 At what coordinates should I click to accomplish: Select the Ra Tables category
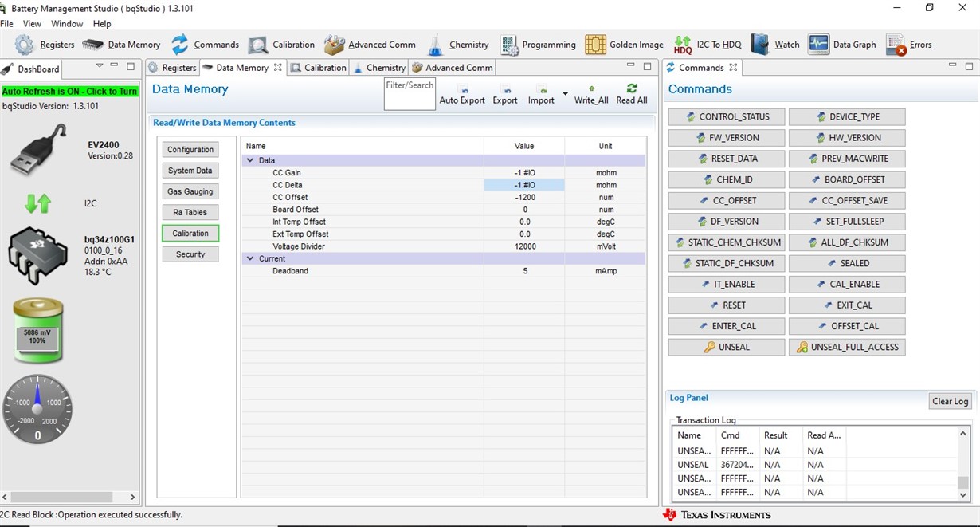[x=190, y=212]
